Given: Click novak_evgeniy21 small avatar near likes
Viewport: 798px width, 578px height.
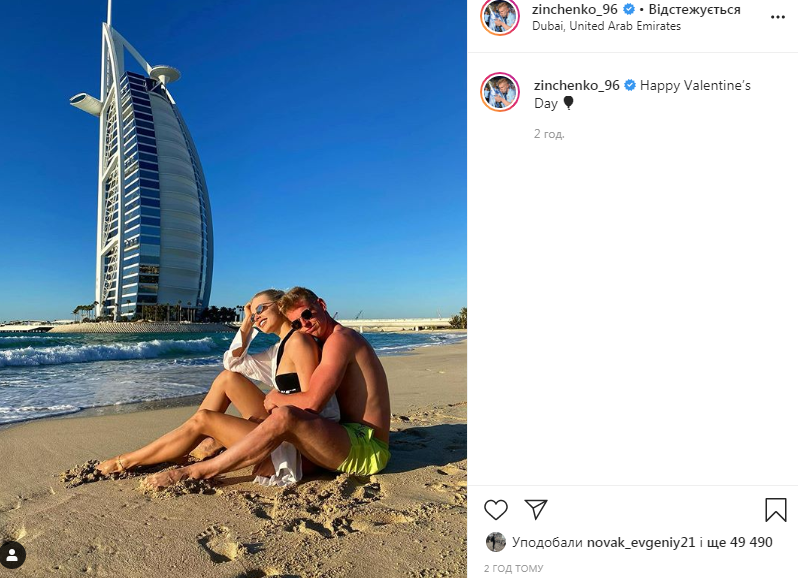Looking at the screenshot, I should [x=496, y=542].
